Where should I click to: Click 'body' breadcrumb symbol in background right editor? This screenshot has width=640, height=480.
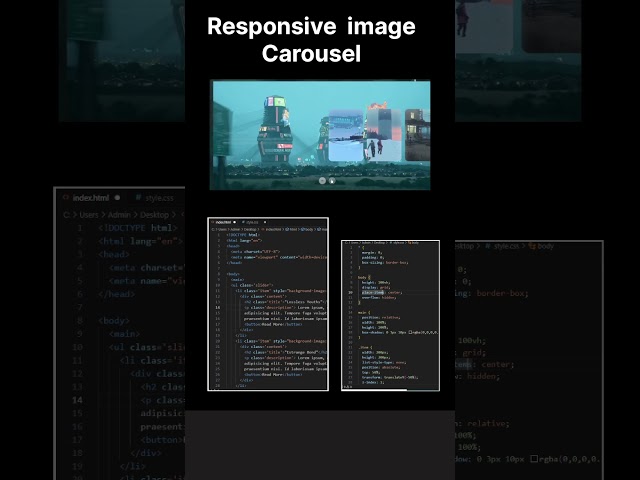541,246
